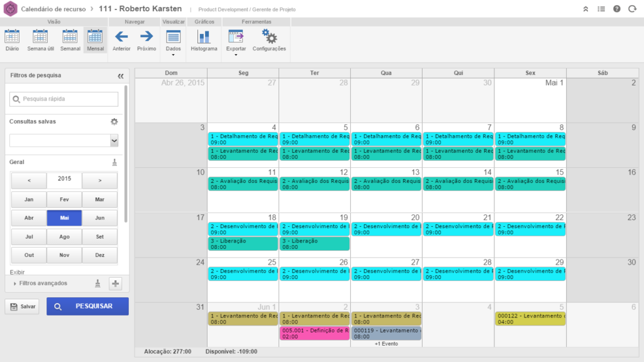Advance with the Próximo arrow

[147, 40]
